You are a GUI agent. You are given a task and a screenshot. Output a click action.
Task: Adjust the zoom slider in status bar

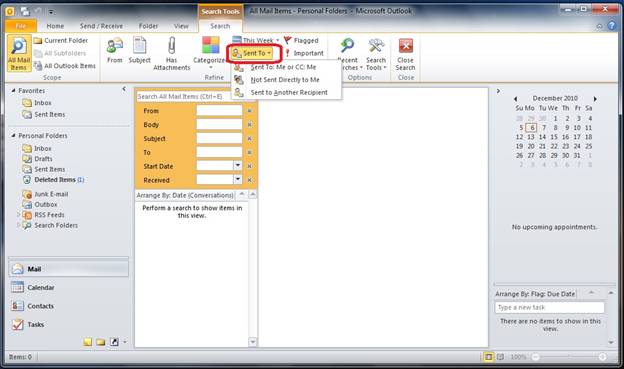569,357
